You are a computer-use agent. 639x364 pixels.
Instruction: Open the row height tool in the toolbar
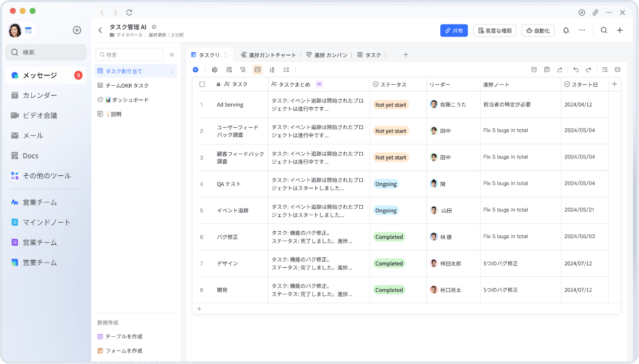[x=286, y=70]
